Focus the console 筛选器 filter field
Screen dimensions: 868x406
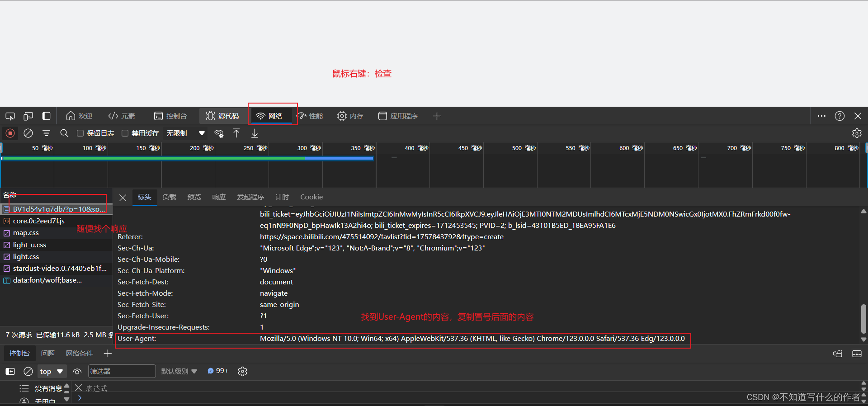tap(122, 372)
